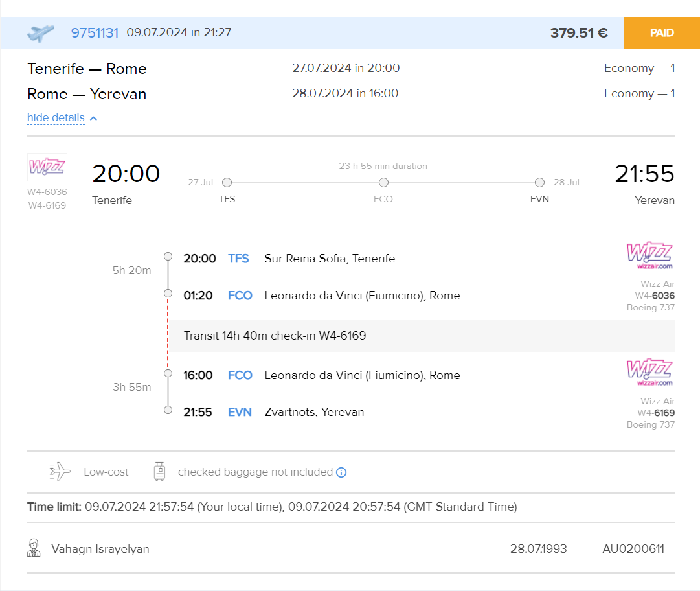700x591 pixels.
Task: Click document number AU0200611
Action: tap(633, 549)
